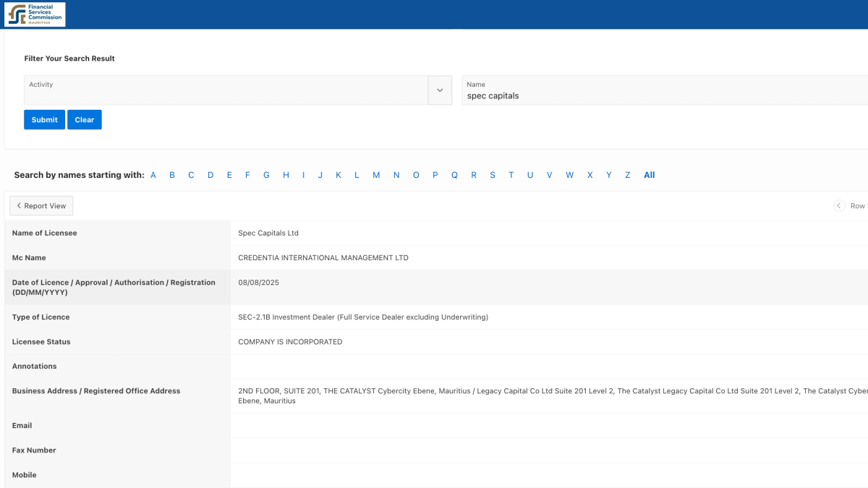
Task: Filter names starting with P
Action: [435, 175]
